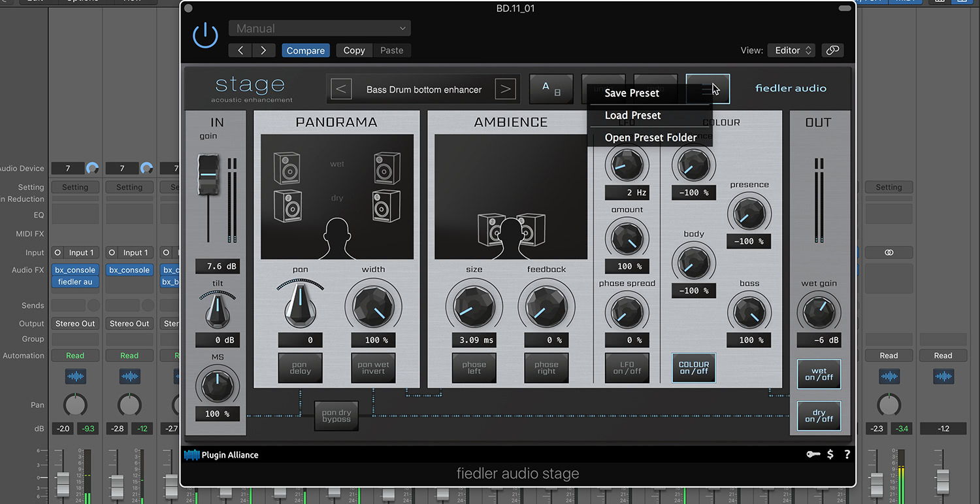Click the wet gain knob
Viewport: 980px width, 504px height.
[x=819, y=312]
